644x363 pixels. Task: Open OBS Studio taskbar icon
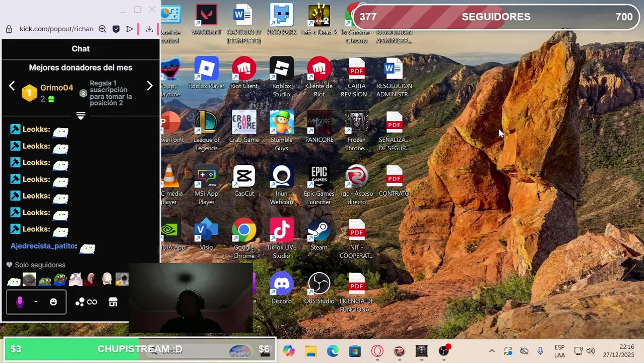click(x=443, y=351)
